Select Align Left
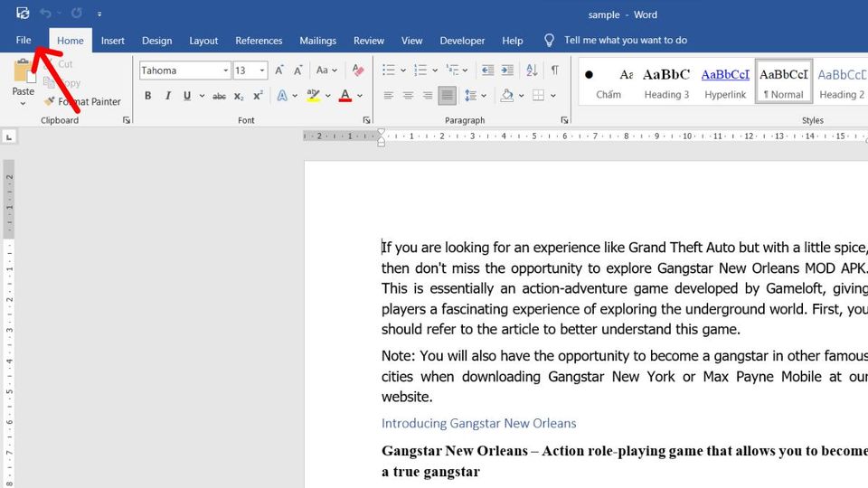 pyautogui.click(x=389, y=96)
